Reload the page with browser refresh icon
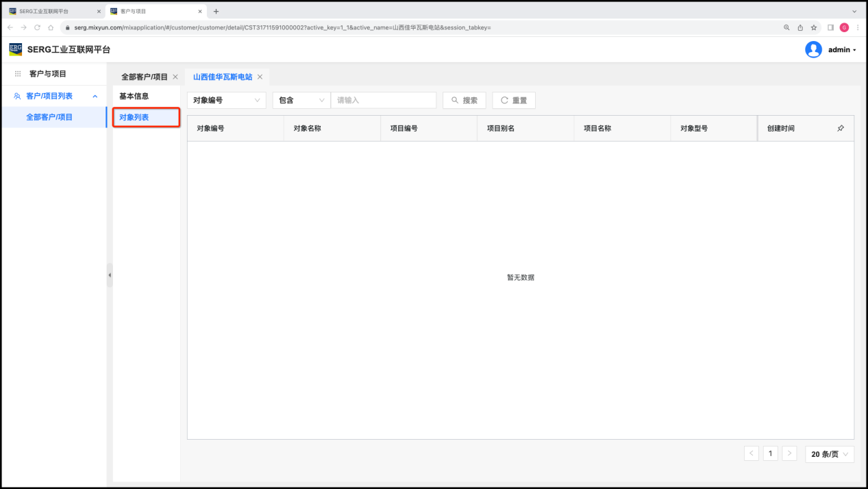Viewport: 868px width, 489px height. pyautogui.click(x=37, y=27)
